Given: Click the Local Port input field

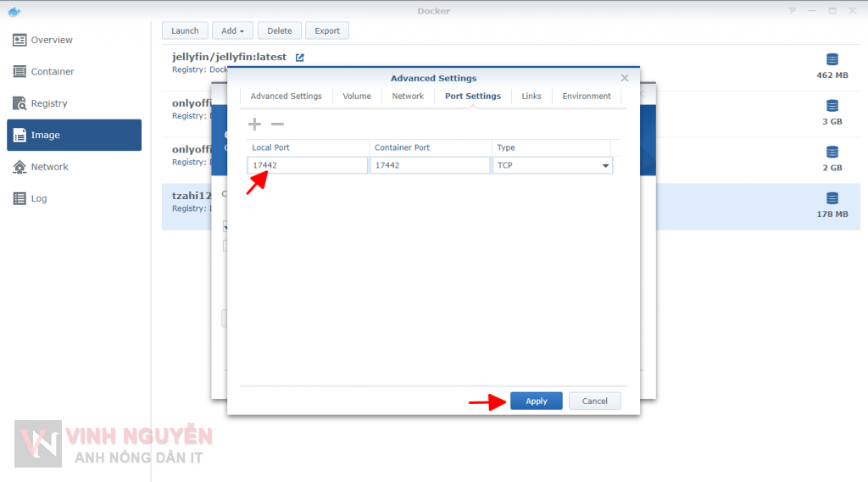Looking at the screenshot, I should 308,166.
